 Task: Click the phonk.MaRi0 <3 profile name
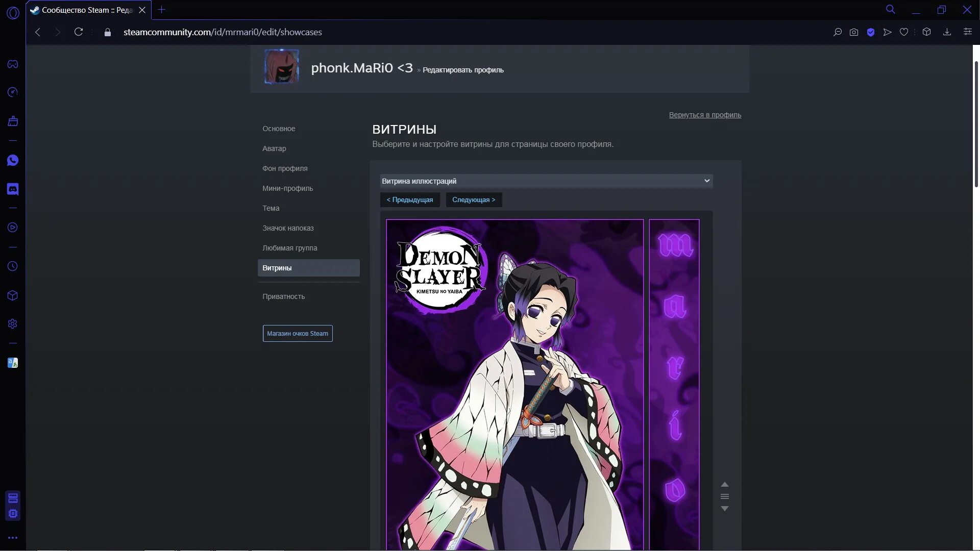click(x=362, y=68)
